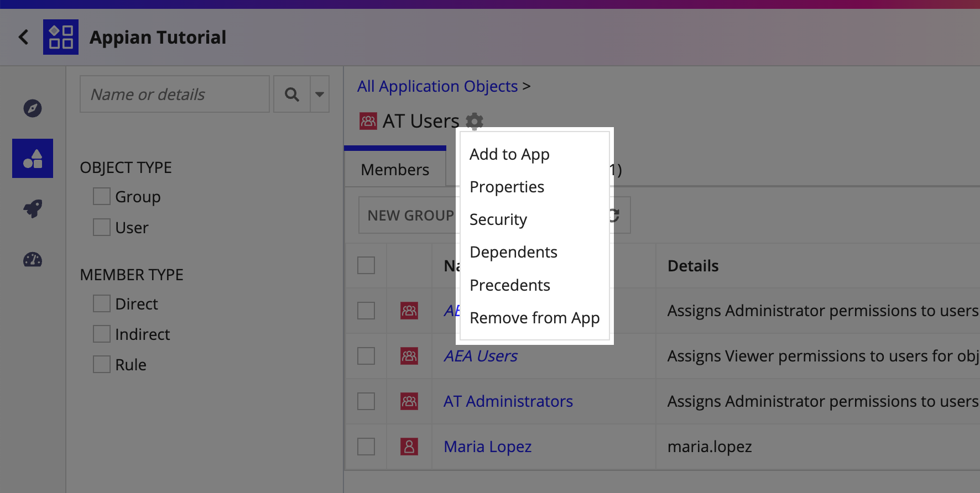Viewport: 980px width, 493px height.
Task: Switch to the Members tab
Action: (395, 169)
